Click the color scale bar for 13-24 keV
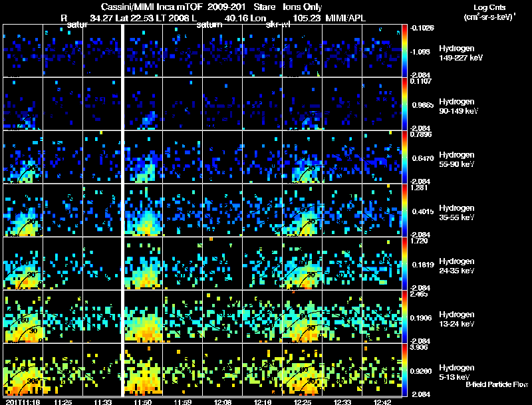The height and width of the screenshot is (405, 532). tap(404, 317)
